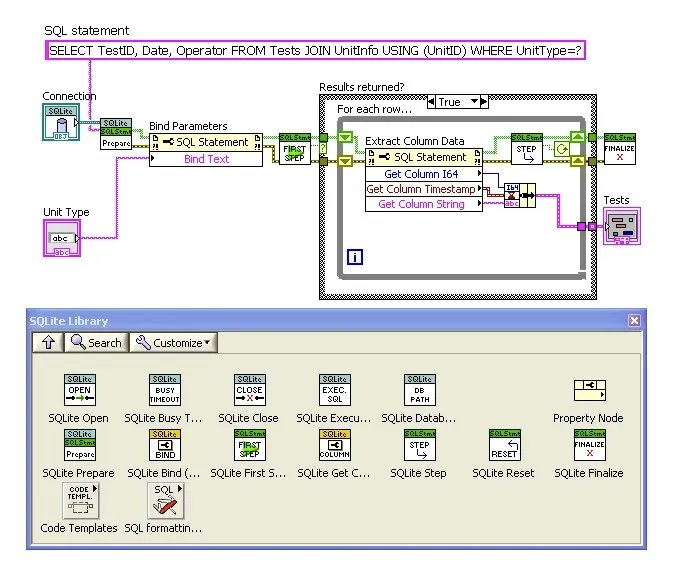Viewport: 691px width, 568px height.
Task: Click the upper left shift register on the loop
Action: click(x=345, y=137)
